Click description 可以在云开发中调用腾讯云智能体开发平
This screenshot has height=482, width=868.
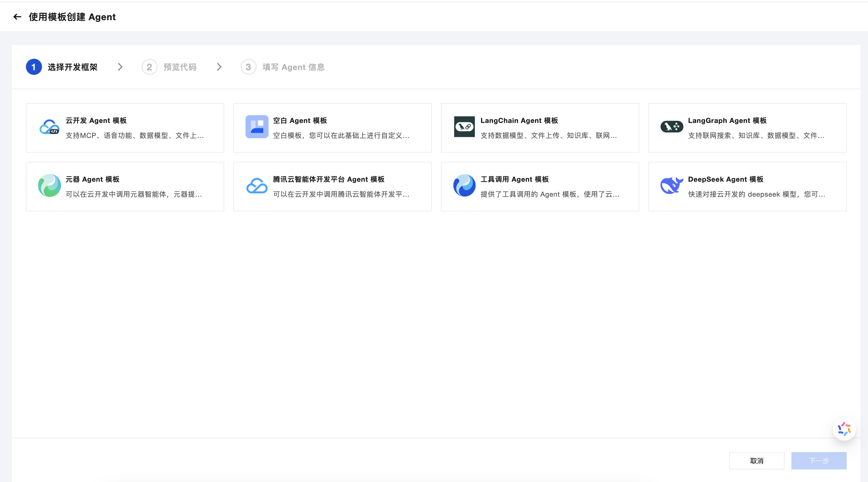[x=341, y=194]
